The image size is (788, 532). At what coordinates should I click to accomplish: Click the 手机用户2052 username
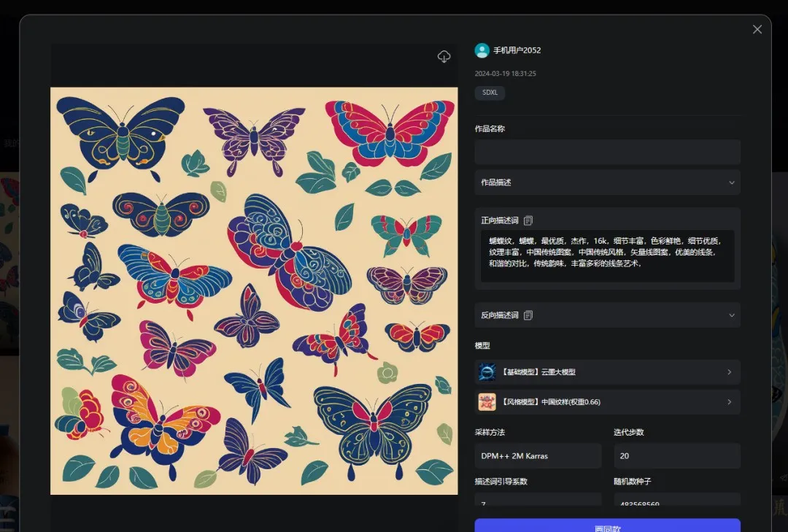[517, 50]
